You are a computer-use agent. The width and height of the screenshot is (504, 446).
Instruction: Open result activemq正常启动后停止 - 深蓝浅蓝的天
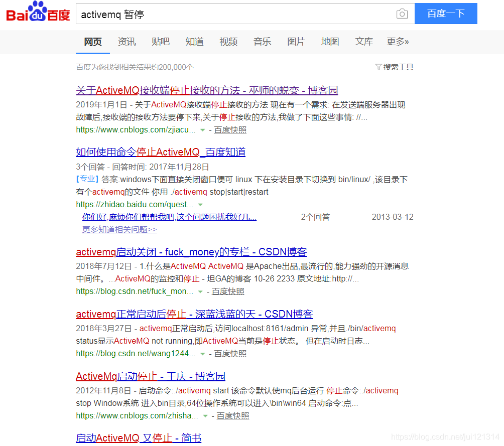pyautogui.click(x=194, y=314)
